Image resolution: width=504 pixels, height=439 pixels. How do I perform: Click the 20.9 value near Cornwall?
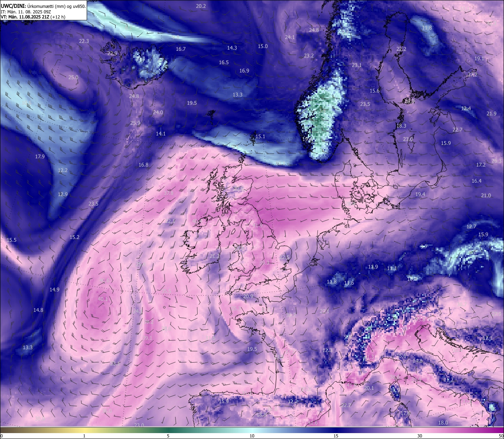coord(248,296)
